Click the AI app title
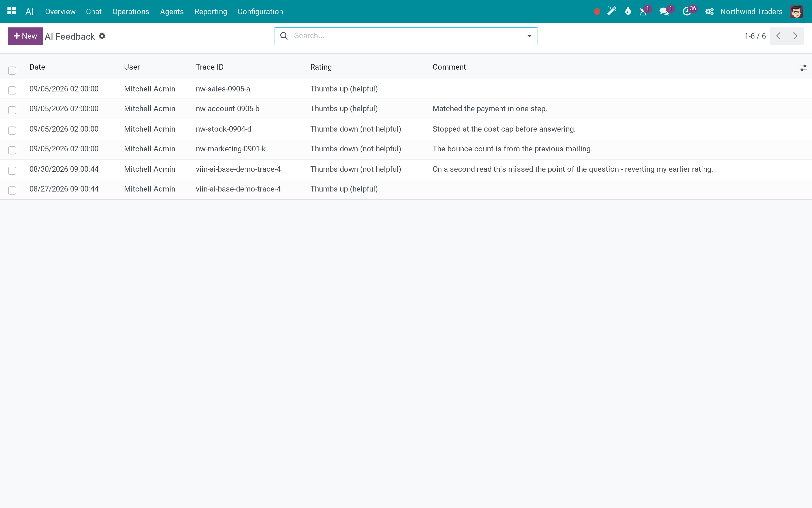 pyautogui.click(x=29, y=11)
